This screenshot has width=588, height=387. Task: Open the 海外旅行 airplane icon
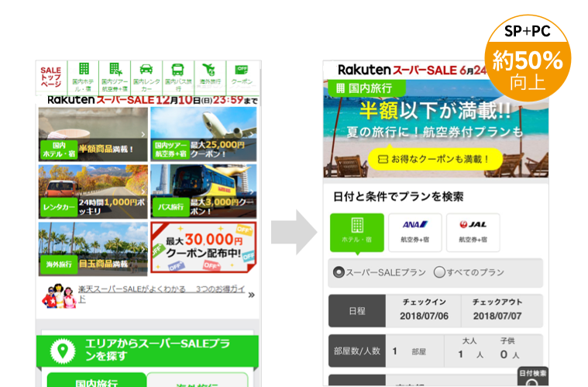click(210, 70)
